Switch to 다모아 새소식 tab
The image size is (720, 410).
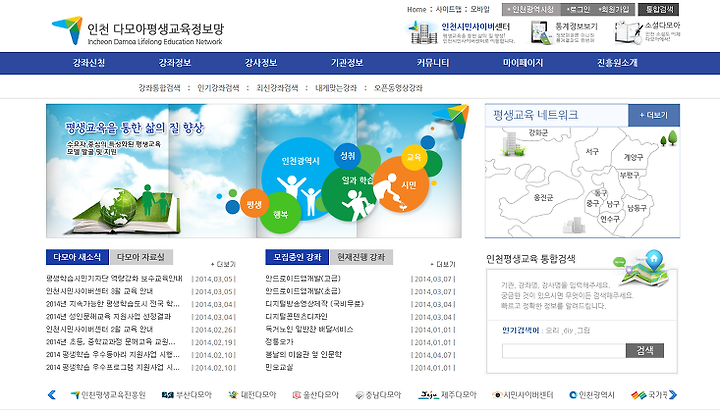[x=77, y=257]
